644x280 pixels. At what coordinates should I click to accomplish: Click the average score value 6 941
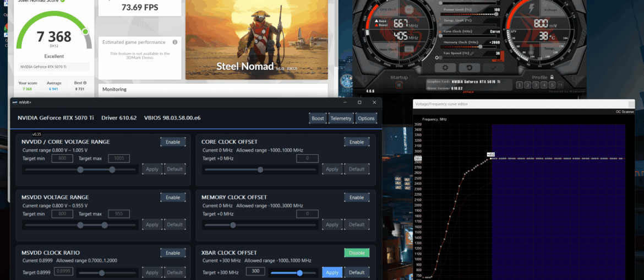pyautogui.click(x=54, y=89)
